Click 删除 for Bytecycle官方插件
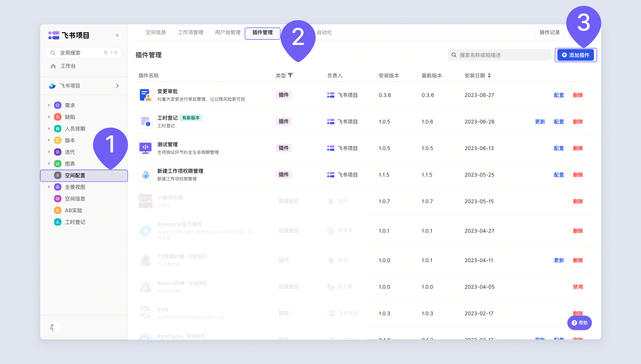641x364 pixels. coord(578,231)
